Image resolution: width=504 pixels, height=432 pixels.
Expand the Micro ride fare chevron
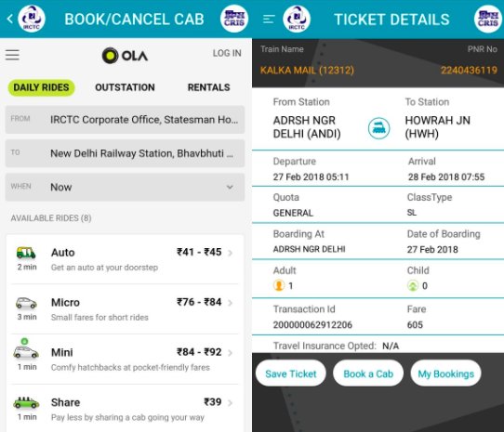pos(230,303)
